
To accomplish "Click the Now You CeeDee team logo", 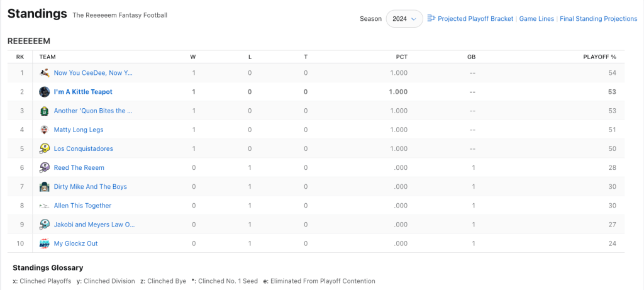I will [x=45, y=73].
